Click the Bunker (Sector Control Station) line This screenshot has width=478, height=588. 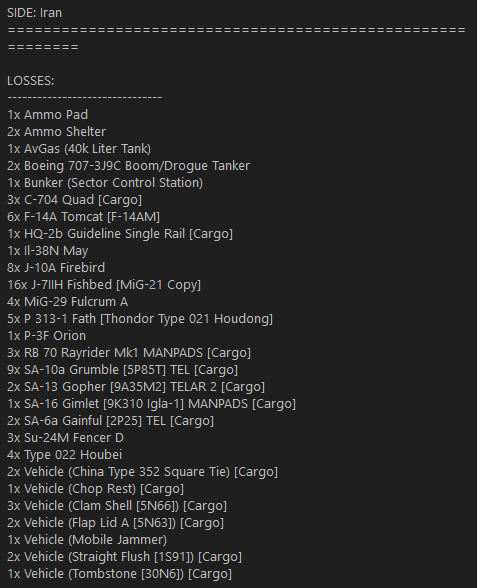tap(105, 183)
